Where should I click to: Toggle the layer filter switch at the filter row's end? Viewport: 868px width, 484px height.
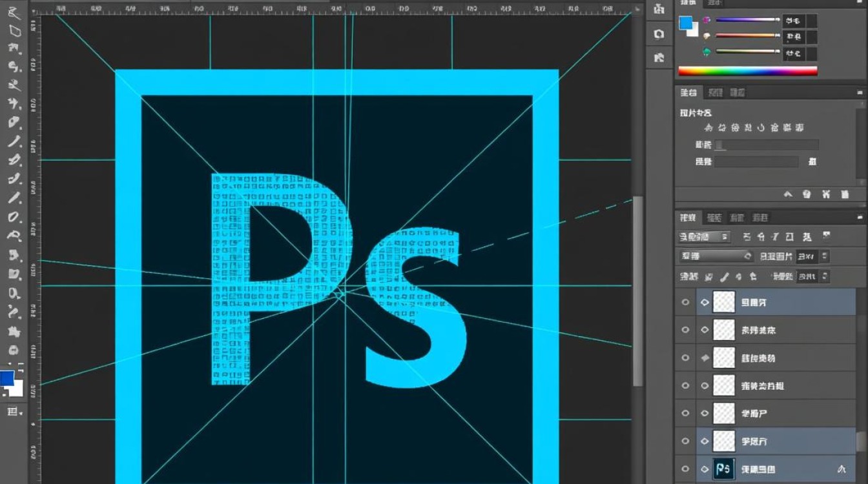(x=827, y=236)
